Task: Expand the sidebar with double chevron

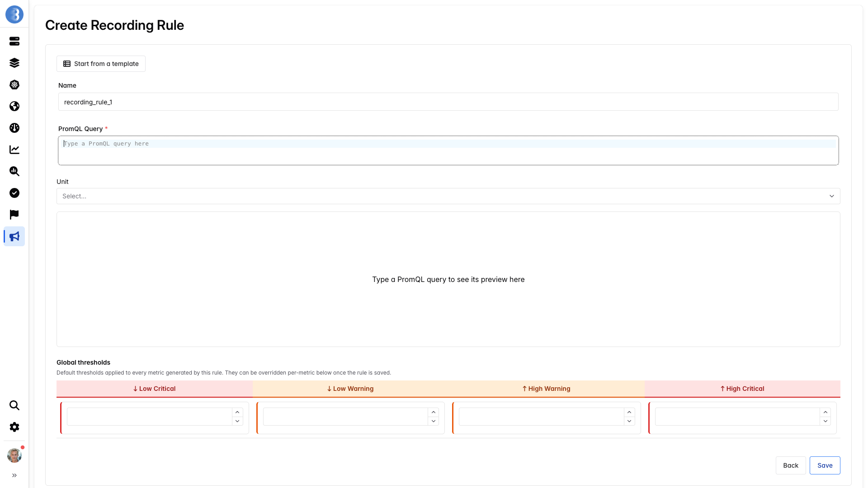Action: pyautogui.click(x=14, y=475)
